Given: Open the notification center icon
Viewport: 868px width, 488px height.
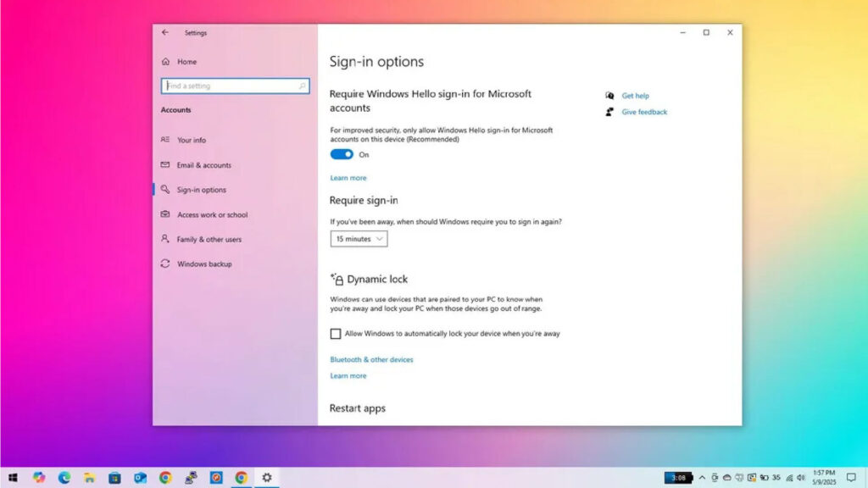Looking at the screenshot, I should [851, 478].
